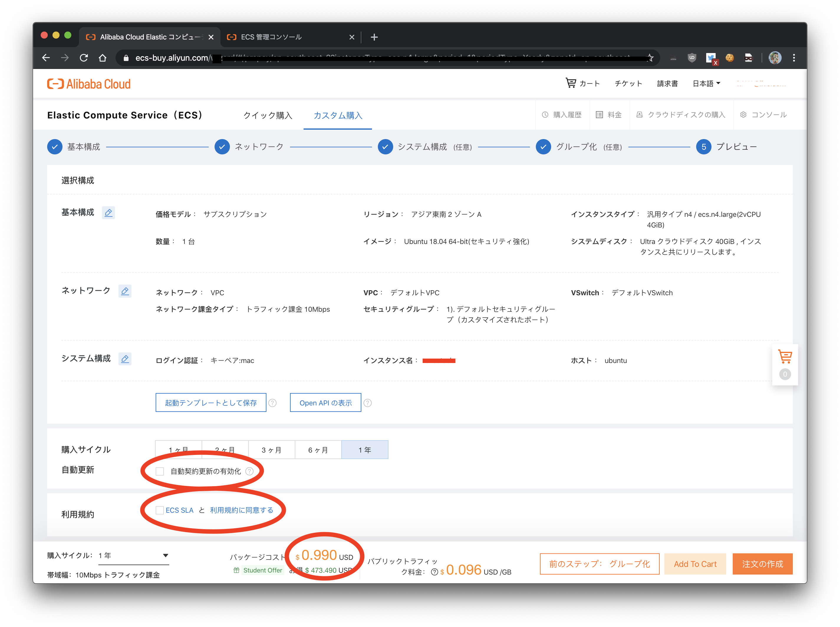The image size is (840, 627).
Task: Check the ECS SLA terms agreement checkbox
Action: 160,510
